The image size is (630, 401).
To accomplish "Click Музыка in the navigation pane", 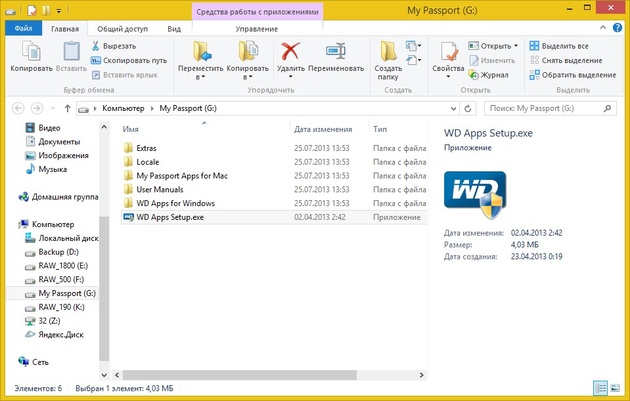I will [46, 169].
